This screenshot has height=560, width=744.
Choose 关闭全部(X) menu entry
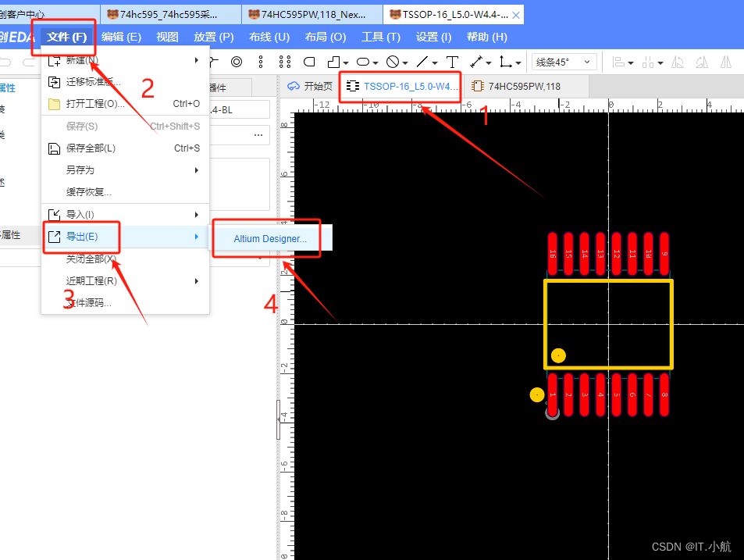pyautogui.click(x=125, y=259)
